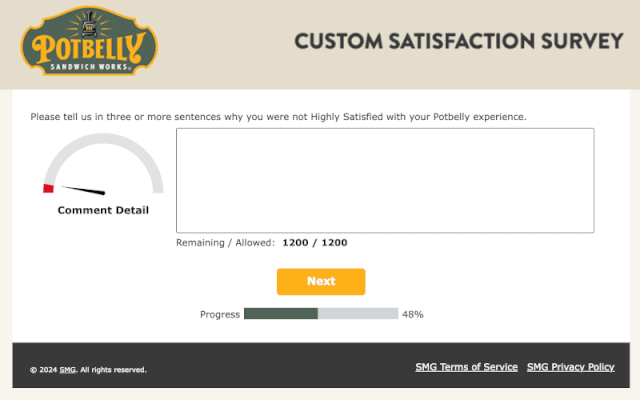Click the Custom Satisfaction Survey heading
The image size is (640, 400).
[459, 41]
